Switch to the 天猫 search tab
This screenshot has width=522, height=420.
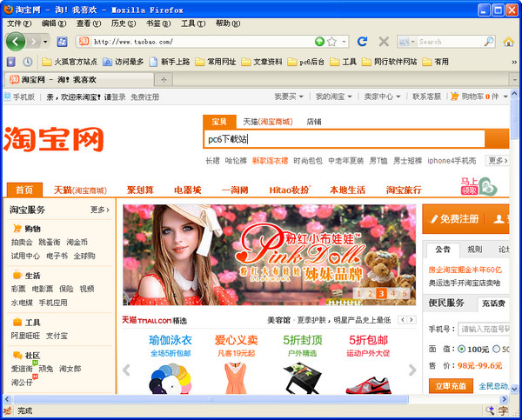click(x=266, y=122)
